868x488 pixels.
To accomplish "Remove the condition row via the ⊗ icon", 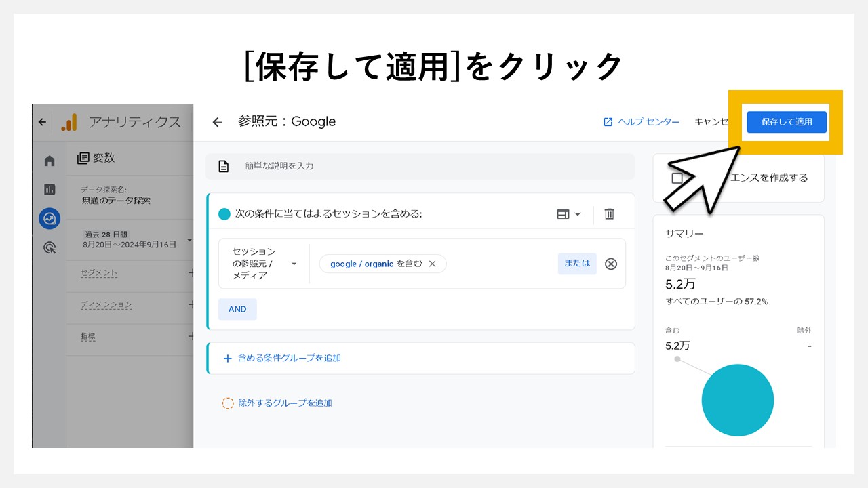I will tap(610, 264).
